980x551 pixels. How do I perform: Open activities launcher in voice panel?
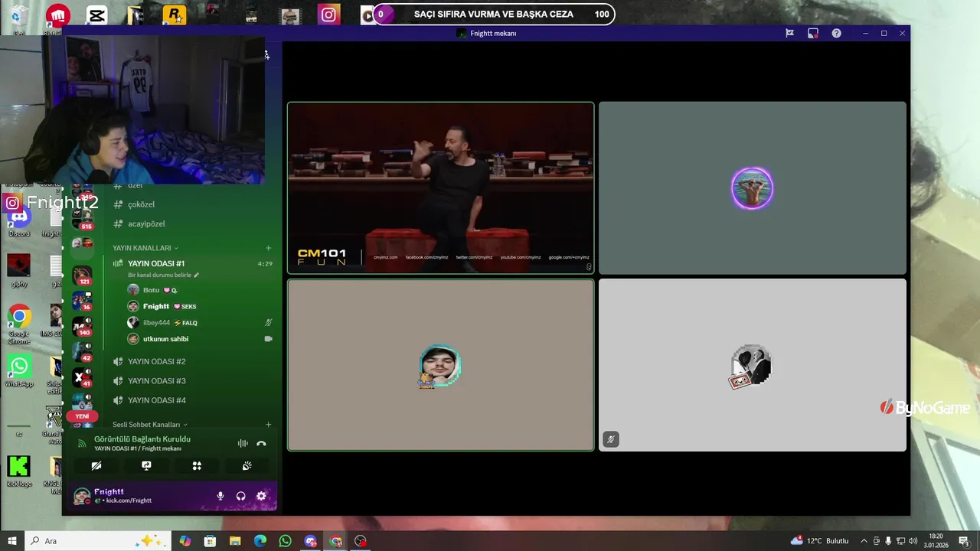point(197,465)
